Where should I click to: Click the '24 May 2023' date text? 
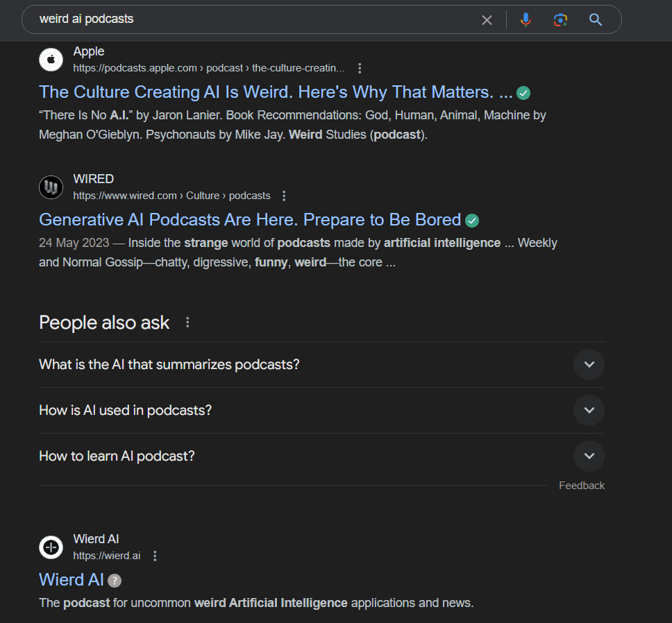[74, 243]
